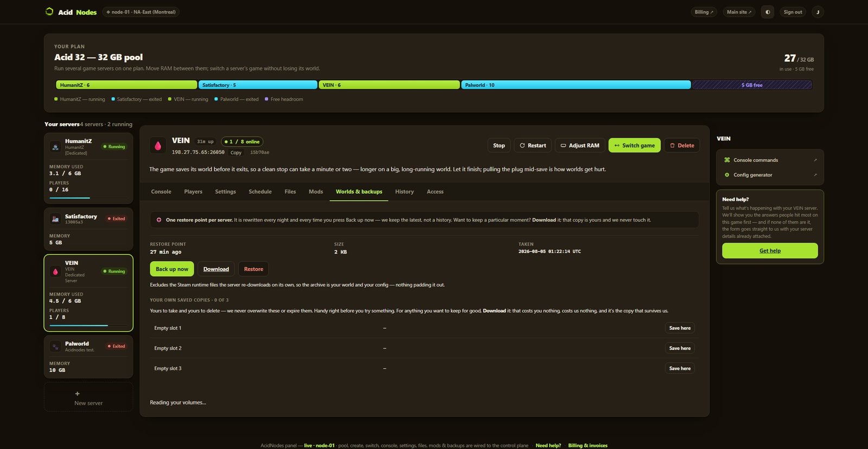This screenshot has height=449, width=868.
Task: Open the Adjust RAM dialog
Action: [x=580, y=146]
